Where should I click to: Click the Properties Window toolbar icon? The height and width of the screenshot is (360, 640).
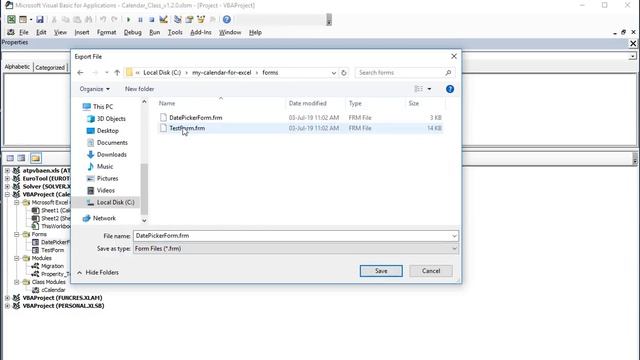pyautogui.click(x=189, y=19)
